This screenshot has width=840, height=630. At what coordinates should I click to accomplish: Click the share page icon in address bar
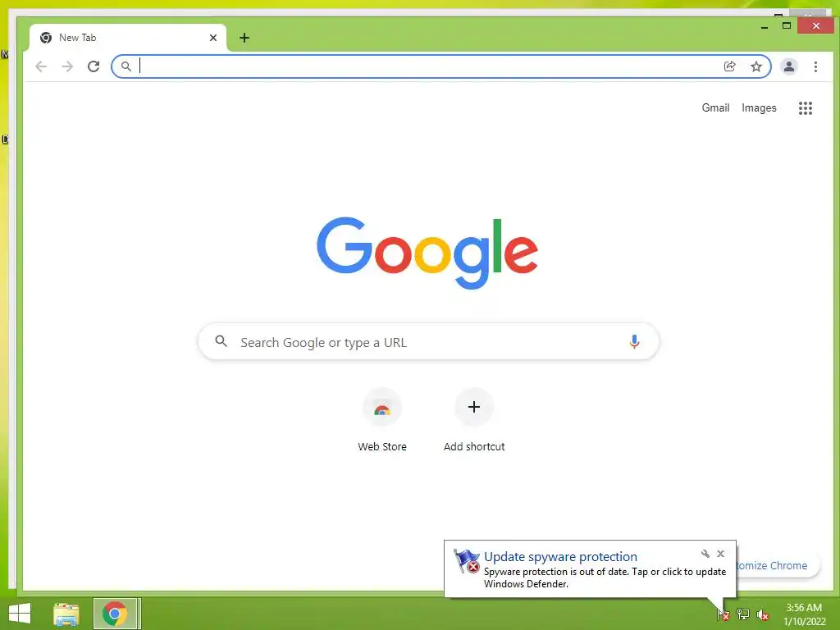pos(729,66)
